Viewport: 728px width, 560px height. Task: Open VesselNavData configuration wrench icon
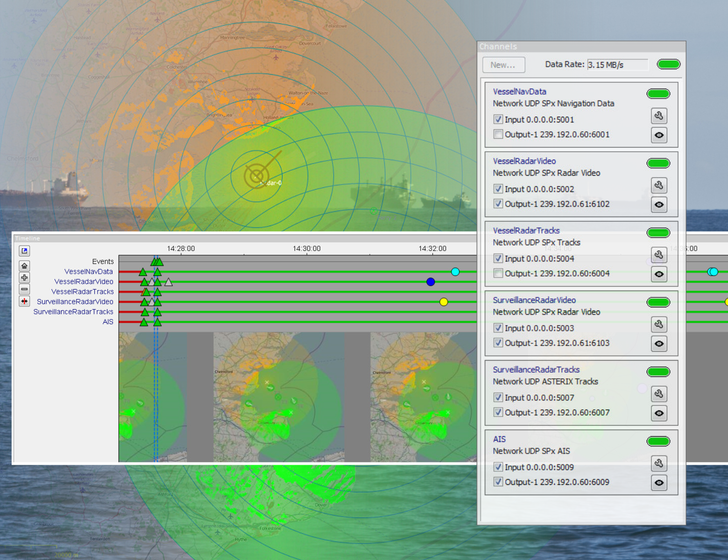point(659,116)
